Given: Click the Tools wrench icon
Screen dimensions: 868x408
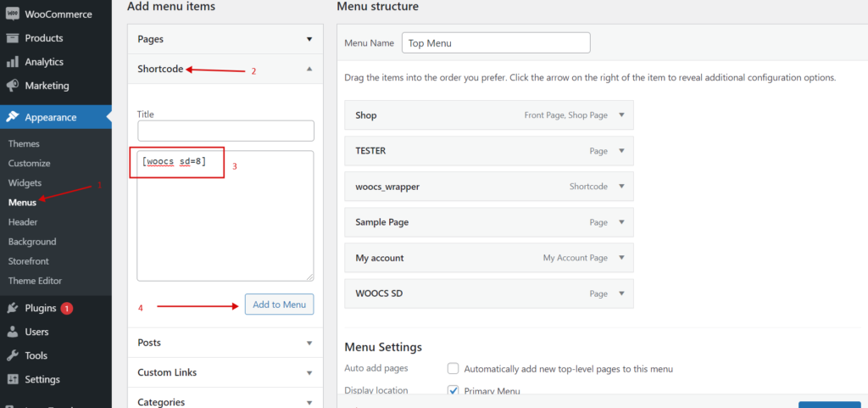Looking at the screenshot, I should (x=13, y=355).
